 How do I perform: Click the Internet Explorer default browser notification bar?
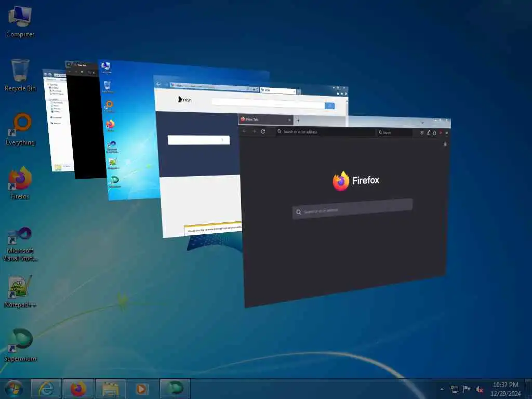[x=212, y=229]
